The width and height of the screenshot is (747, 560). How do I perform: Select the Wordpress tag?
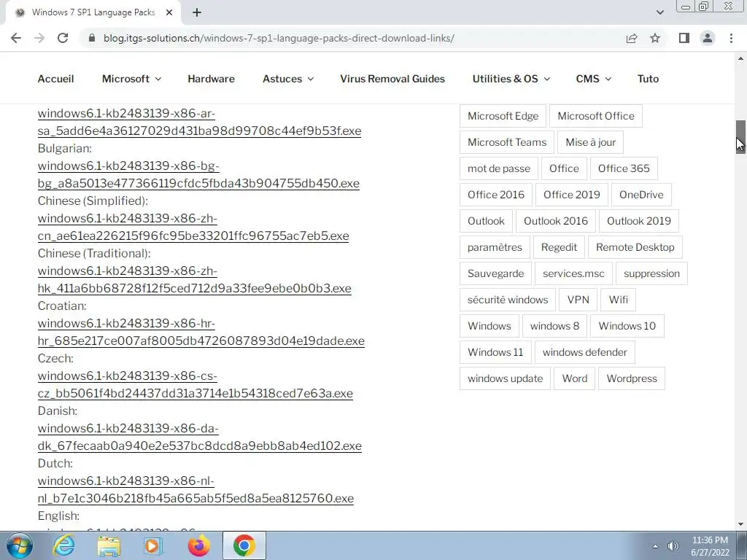point(632,378)
